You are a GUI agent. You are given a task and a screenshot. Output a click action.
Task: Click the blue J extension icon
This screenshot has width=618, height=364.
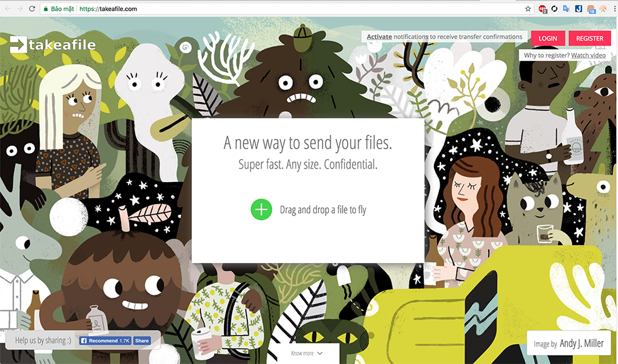pyautogui.click(x=578, y=8)
